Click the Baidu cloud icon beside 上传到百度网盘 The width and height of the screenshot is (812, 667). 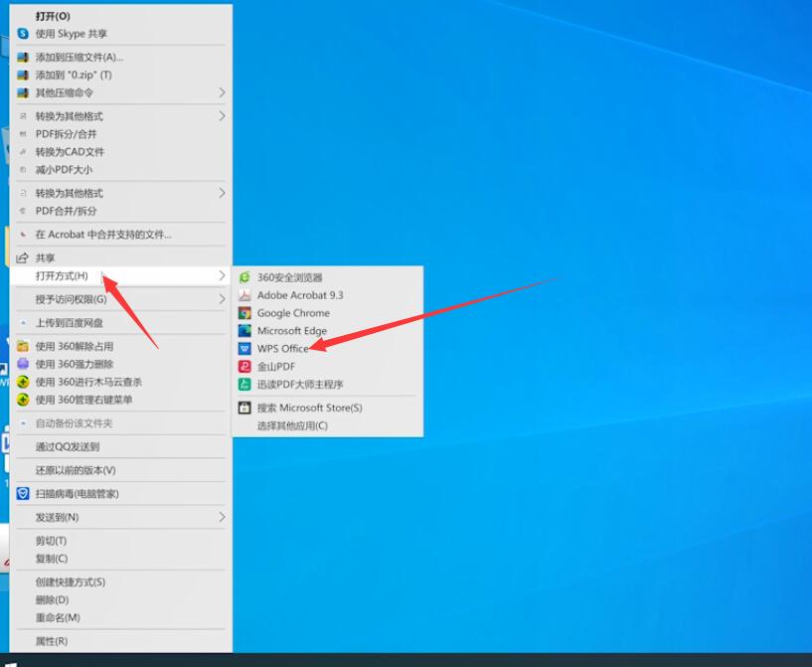(x=23, y=323)
